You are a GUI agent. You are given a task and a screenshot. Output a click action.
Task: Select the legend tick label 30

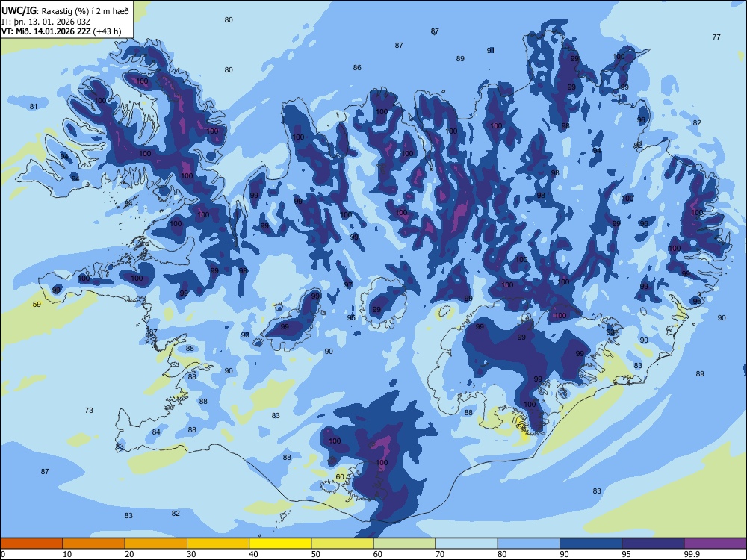point(191,554)
